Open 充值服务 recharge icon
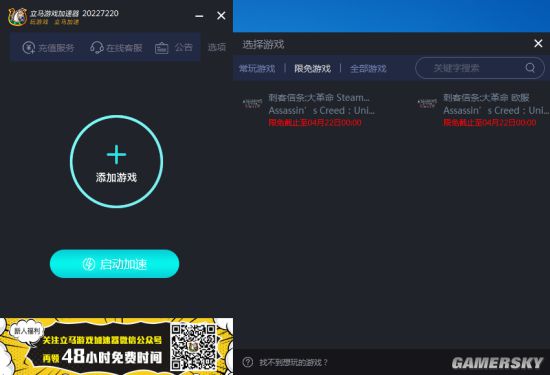Screen dimensions: 550x375 [28, 47]
